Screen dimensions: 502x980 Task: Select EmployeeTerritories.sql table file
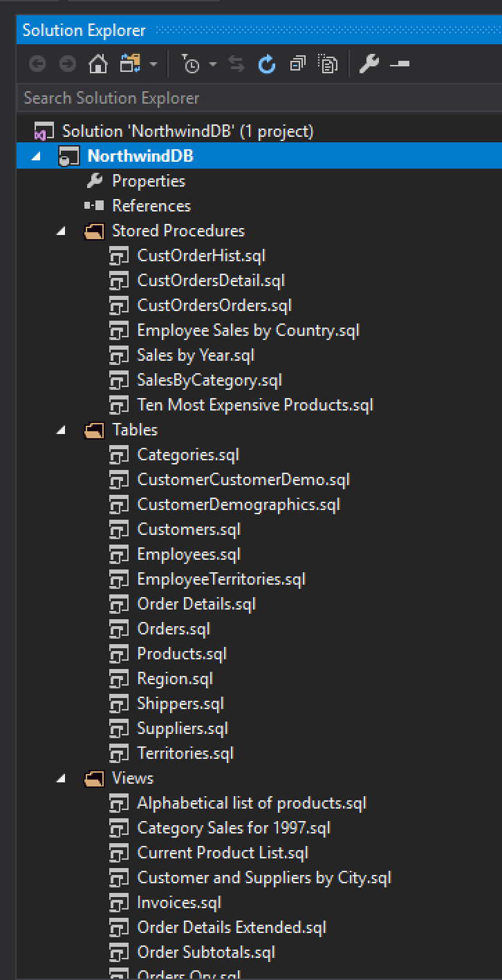(221, 579)
